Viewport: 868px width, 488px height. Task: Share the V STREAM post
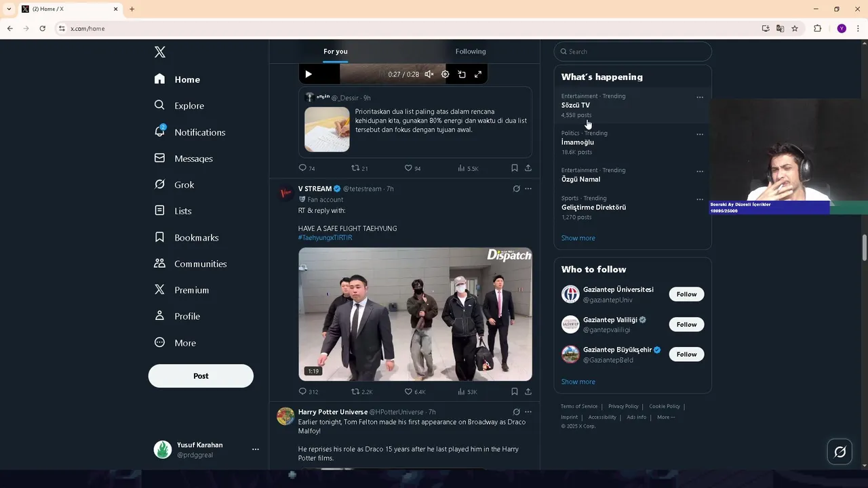click(528, 392)
